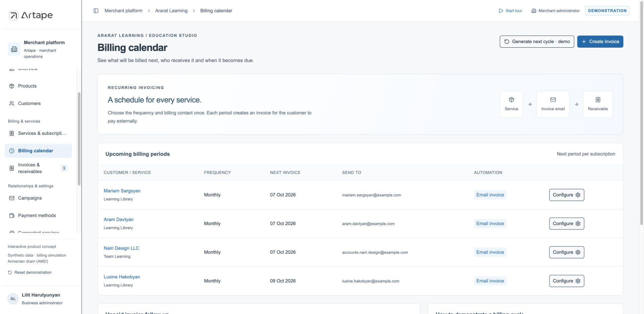
Task: Click accounts.nairi.design@example.com email cell
Action: 375,253
